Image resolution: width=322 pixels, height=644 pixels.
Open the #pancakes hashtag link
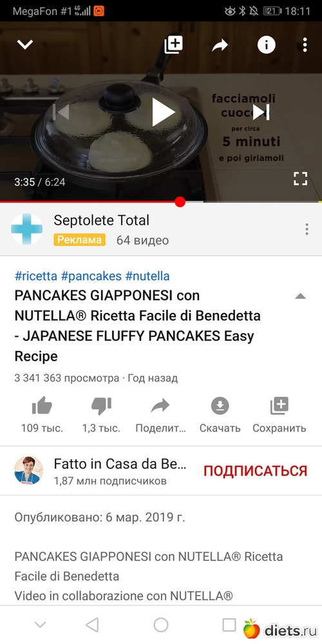click(x=91, y=276)
